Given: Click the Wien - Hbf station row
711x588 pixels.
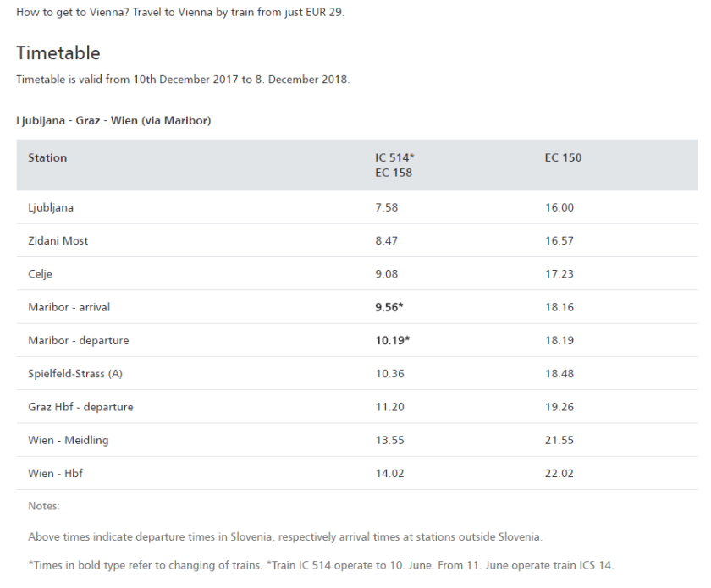Looking at the screenshot, I should coord(56,474).
